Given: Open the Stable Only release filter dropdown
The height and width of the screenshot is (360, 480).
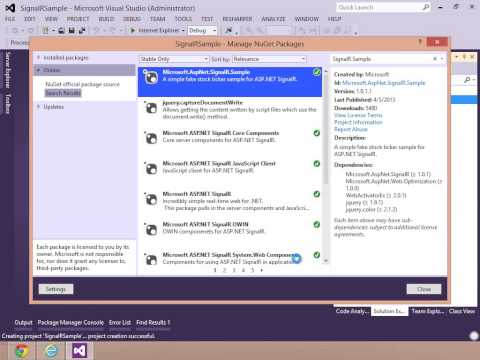Looking at the screenshot, I should tap(174, 59).
